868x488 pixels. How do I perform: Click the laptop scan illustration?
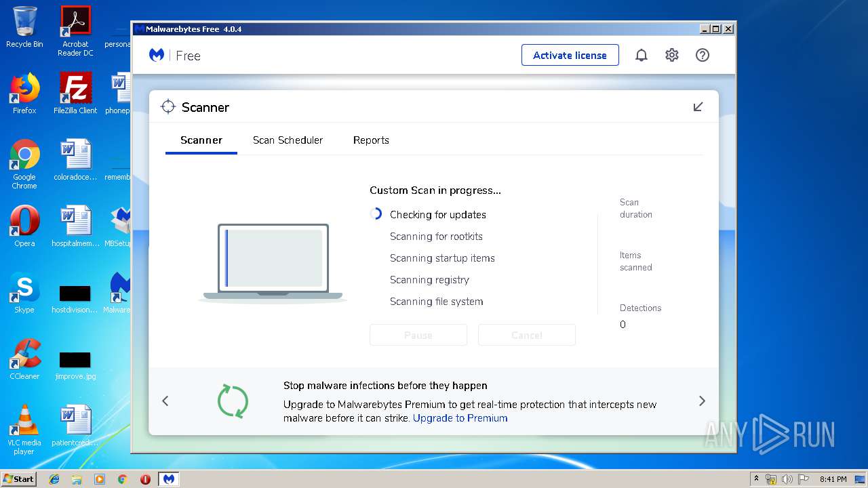(x=273, y=262)
